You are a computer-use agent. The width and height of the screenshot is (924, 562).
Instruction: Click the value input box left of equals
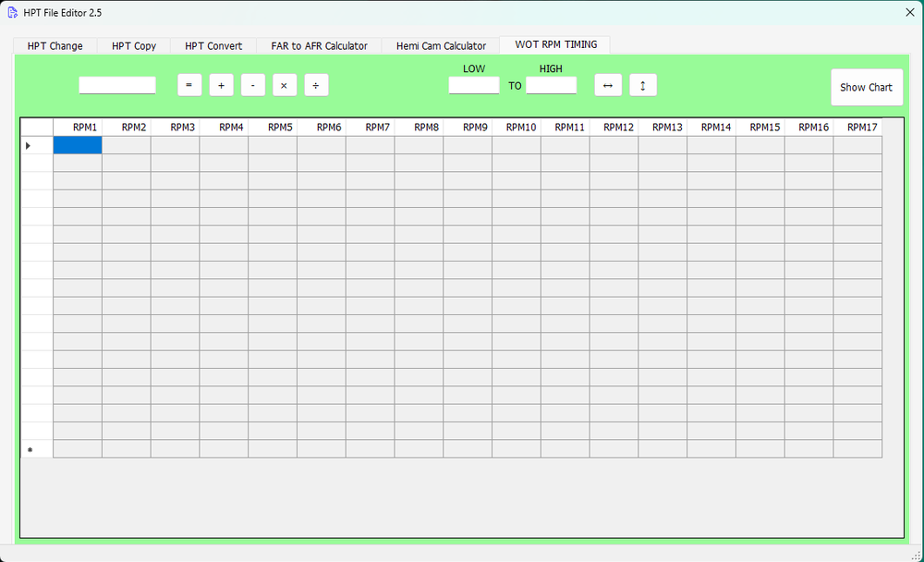tap(117, 85)
